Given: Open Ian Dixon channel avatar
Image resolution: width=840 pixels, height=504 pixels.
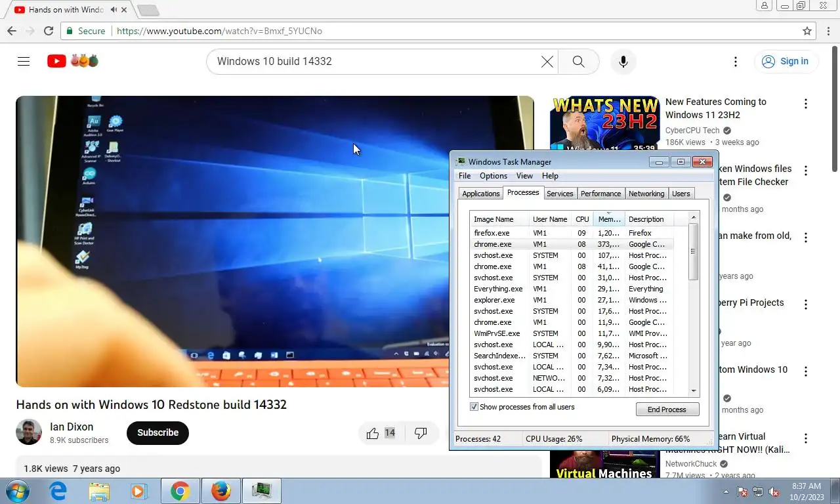Looking at the screenshot, I should (29, 432).
